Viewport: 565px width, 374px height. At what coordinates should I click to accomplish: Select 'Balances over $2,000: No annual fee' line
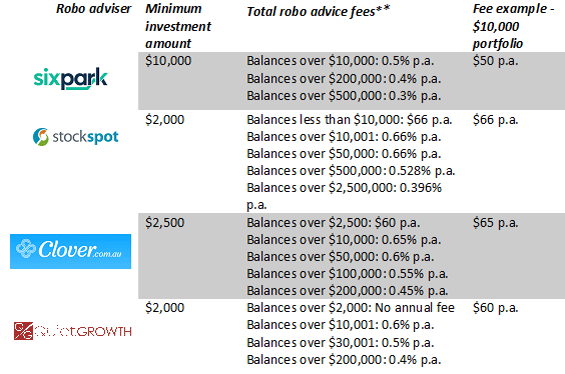[x=351, y=308]
